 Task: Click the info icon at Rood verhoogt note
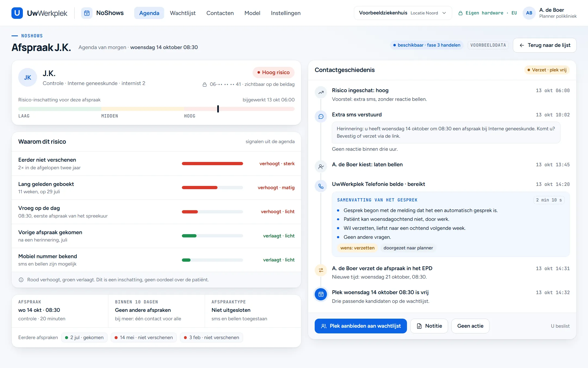(21, 280)
